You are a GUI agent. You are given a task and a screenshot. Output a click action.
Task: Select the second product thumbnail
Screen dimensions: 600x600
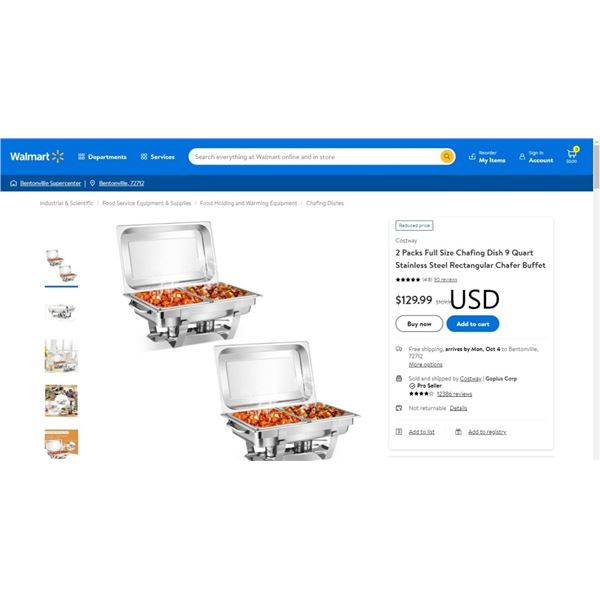61,311
